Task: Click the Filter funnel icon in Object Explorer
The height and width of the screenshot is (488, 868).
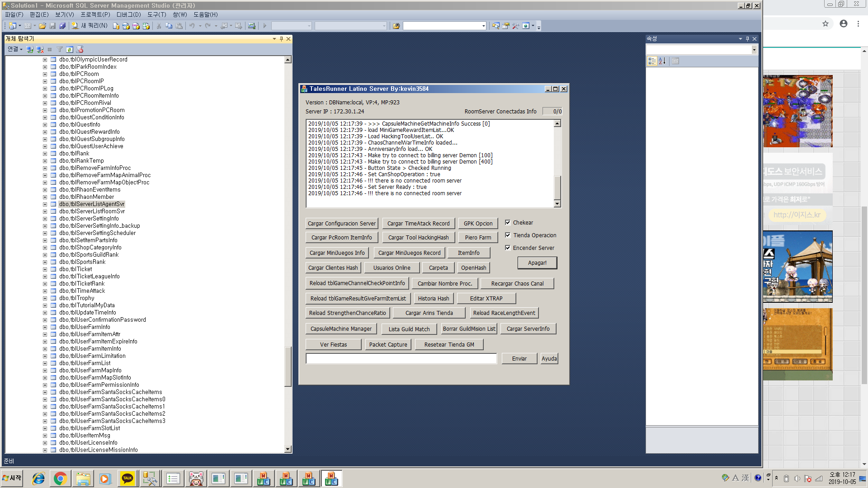Action: point(60,49)
